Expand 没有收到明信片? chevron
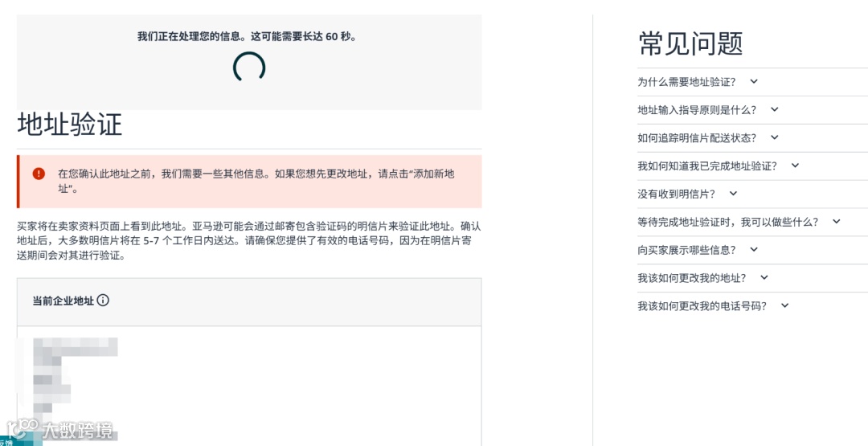 tap(733, 194)
